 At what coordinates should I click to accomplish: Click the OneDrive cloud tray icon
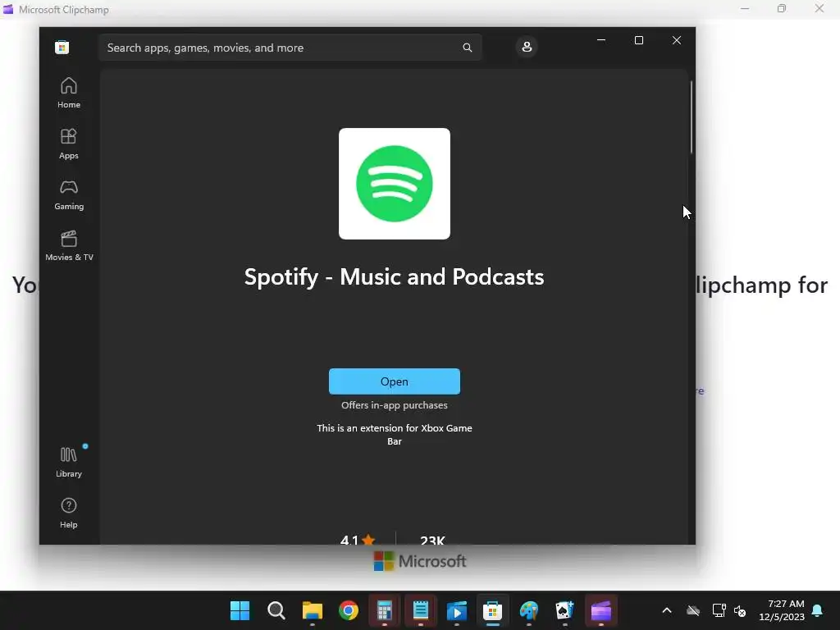[x=693, y=610]
